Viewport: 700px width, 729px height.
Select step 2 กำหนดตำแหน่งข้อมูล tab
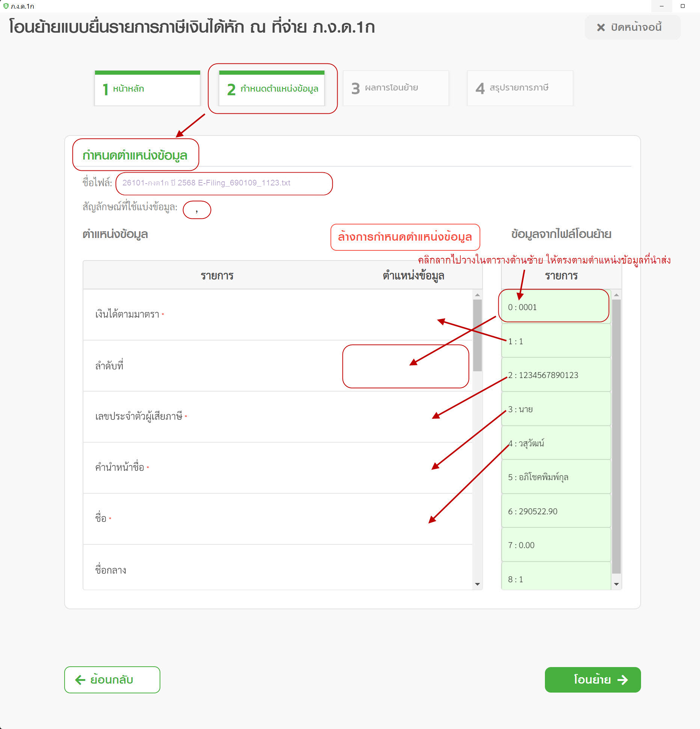[x=272, y=89]
